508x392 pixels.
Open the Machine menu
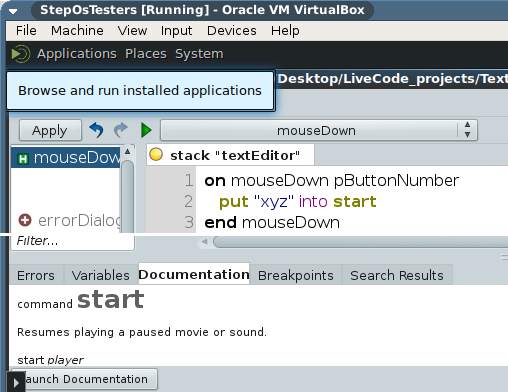[x=77, y=31]
